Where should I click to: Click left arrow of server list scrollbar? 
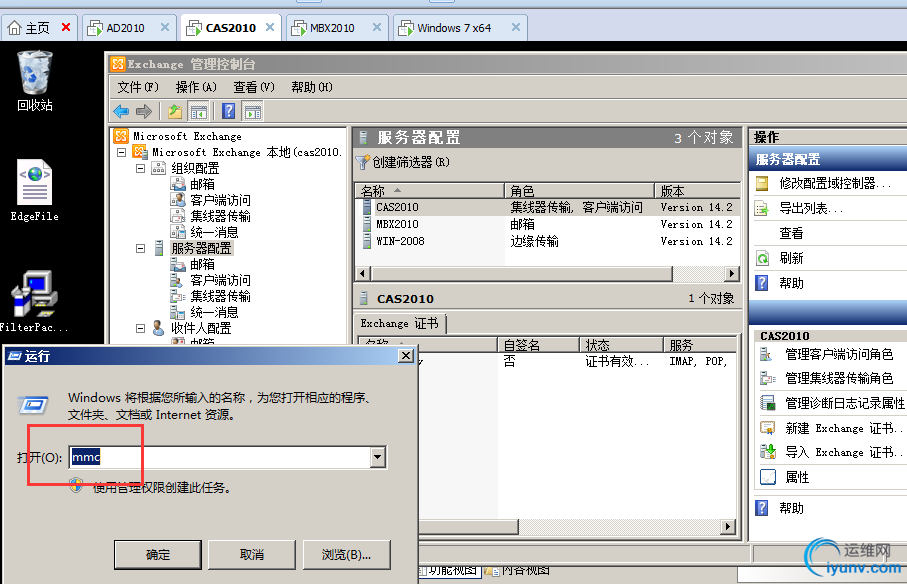(363, 273)
